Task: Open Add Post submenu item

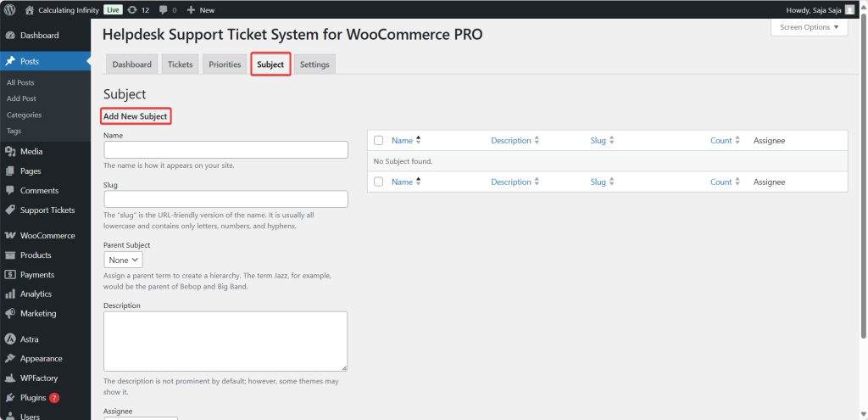Action: pos(21,98)
